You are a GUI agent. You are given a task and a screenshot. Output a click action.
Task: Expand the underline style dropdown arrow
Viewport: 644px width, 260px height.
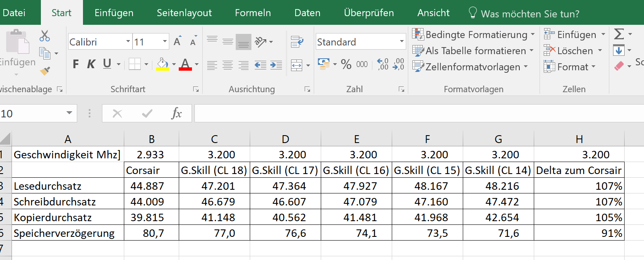point(118,64)
